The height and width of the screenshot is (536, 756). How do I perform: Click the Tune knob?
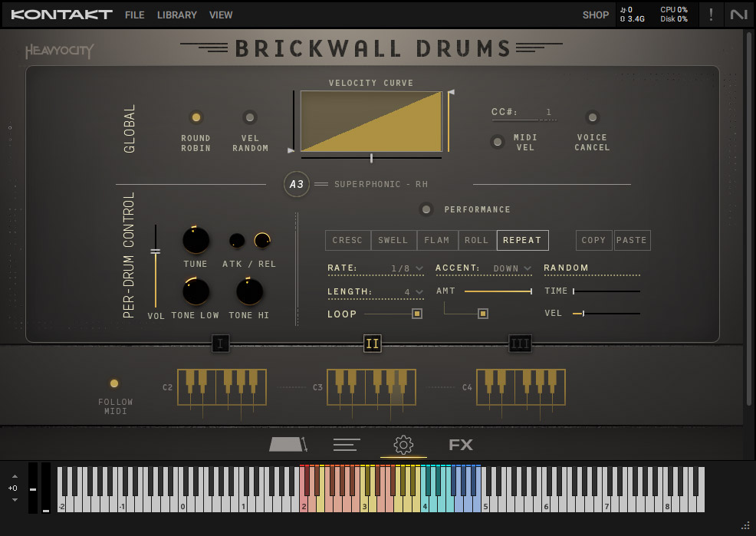point(196,240)
